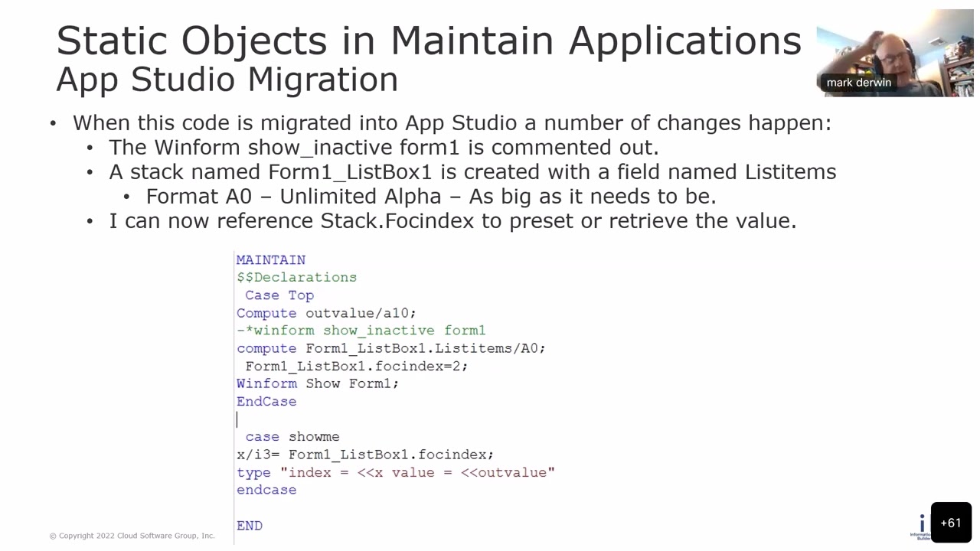This screenshot has height=551, width=980.
Task: Click the 'Format A0 – Unlimited Alpha' bullet
Action: [x=431, y=196]
